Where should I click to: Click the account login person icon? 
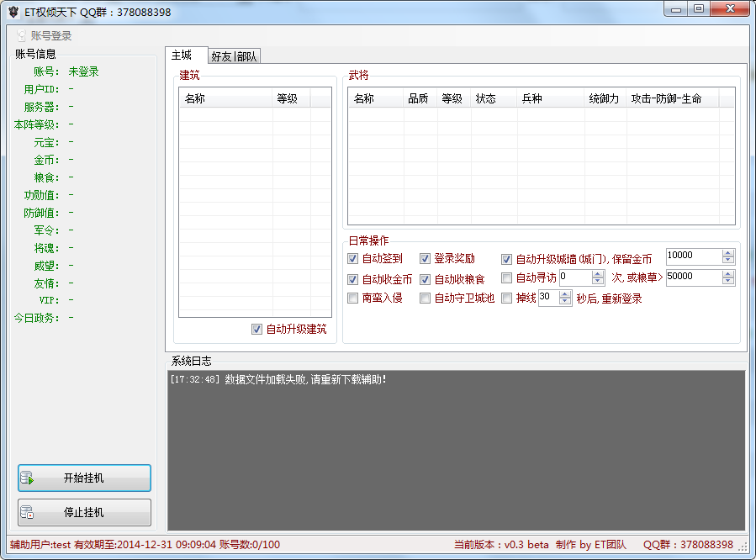click(19, 35)
